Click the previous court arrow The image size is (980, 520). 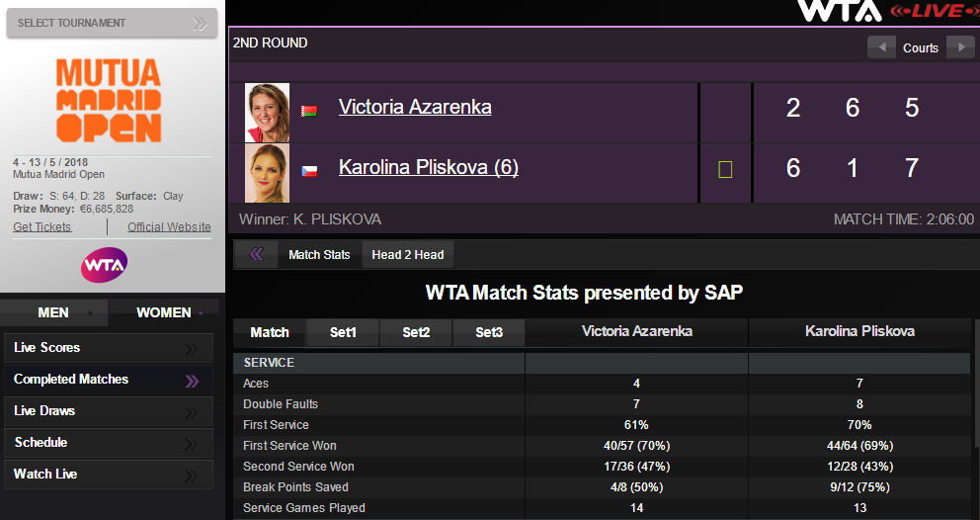(x=881, y=47)
